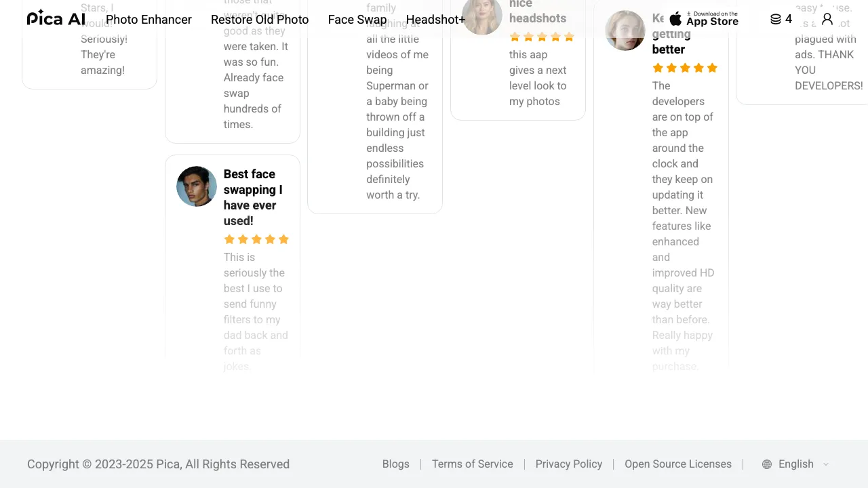View Open Source Licenses
The height and width of the screenshot is (488, 868).
pyautogui.click(x=678, y=464)
